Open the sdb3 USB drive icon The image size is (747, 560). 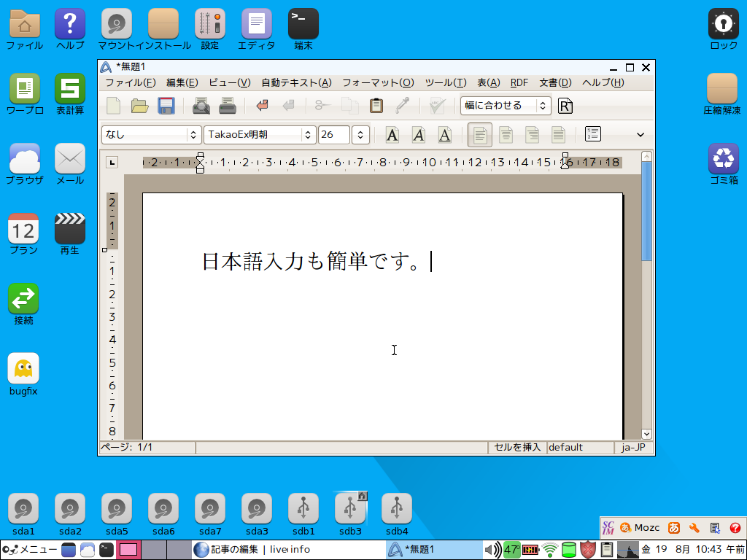[350, 514]
